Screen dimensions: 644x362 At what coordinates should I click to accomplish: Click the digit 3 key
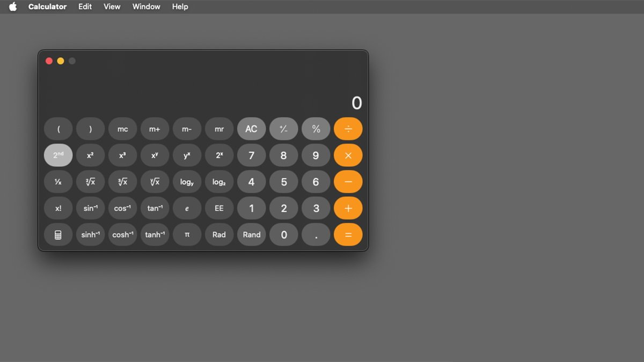[316, 208]
